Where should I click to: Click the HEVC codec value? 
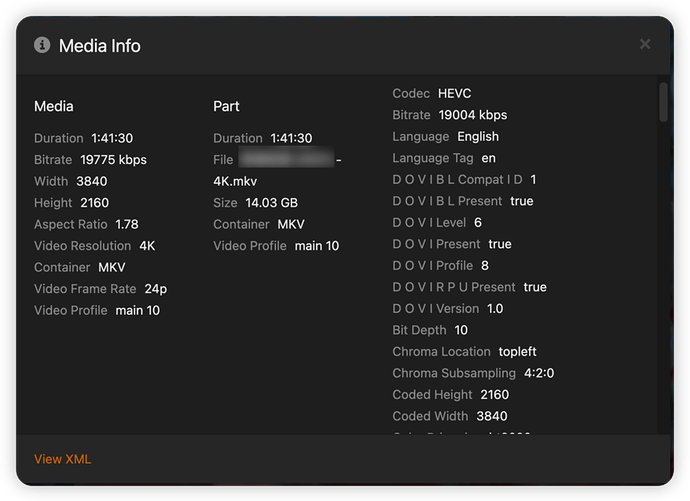click(x=455, y=93)
